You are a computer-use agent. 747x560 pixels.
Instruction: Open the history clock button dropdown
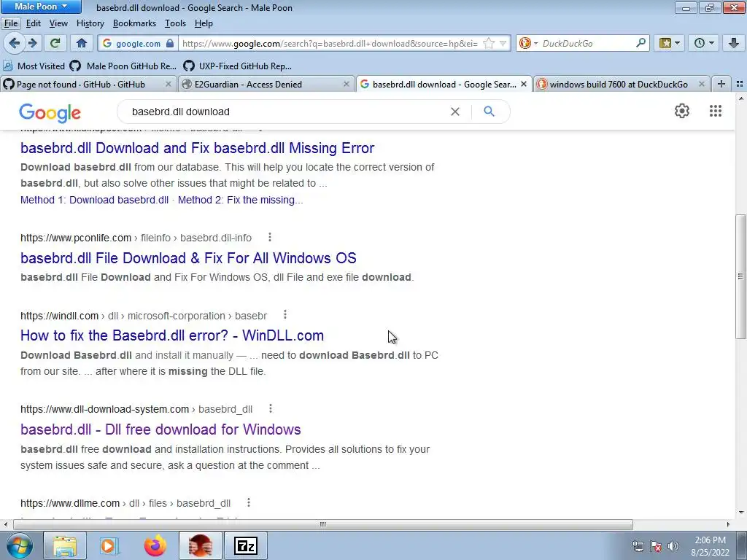pyautogui.click(x=704, y=43)
